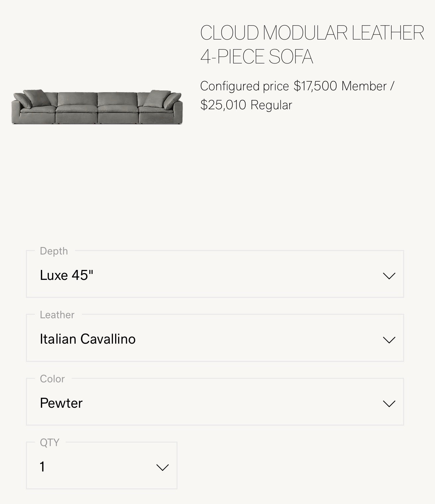Image resolution: width=435 pixels, height=504 pixels.
Task: Click the QTY dropdown chevron arrow
Action: click(x=162, y=467)
